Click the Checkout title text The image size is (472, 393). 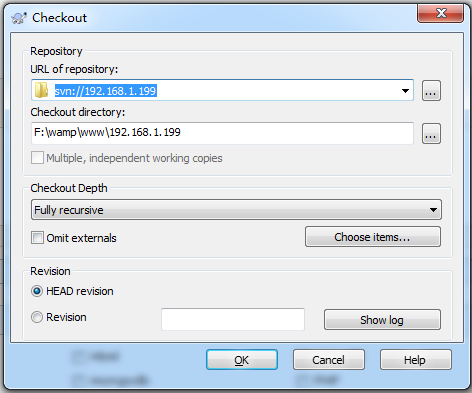[x=59, y=18]
